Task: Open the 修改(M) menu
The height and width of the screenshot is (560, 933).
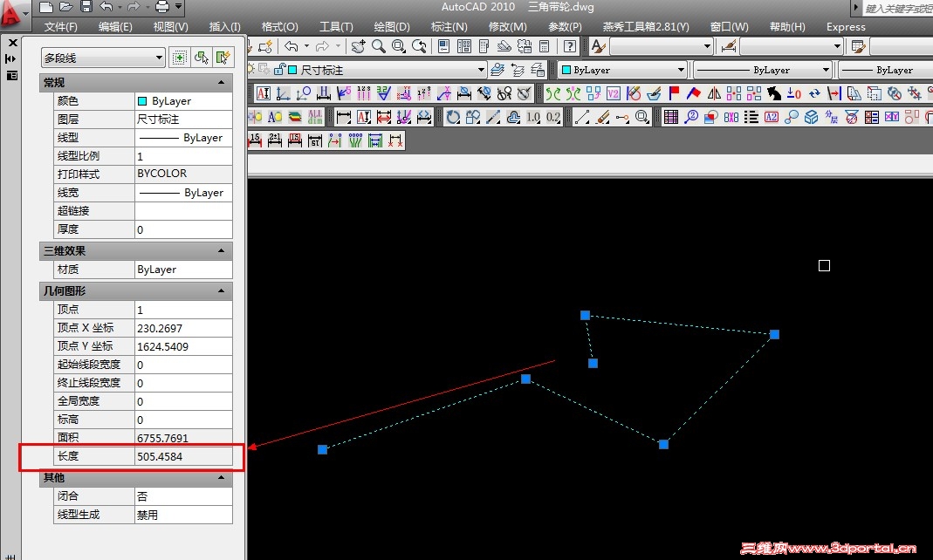Action: [508, 27]
